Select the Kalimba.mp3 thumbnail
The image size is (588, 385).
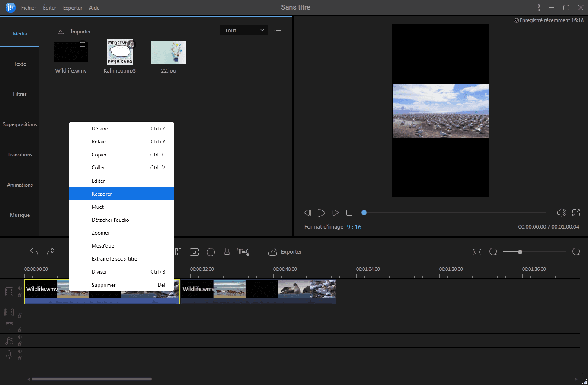pos(120,52)
